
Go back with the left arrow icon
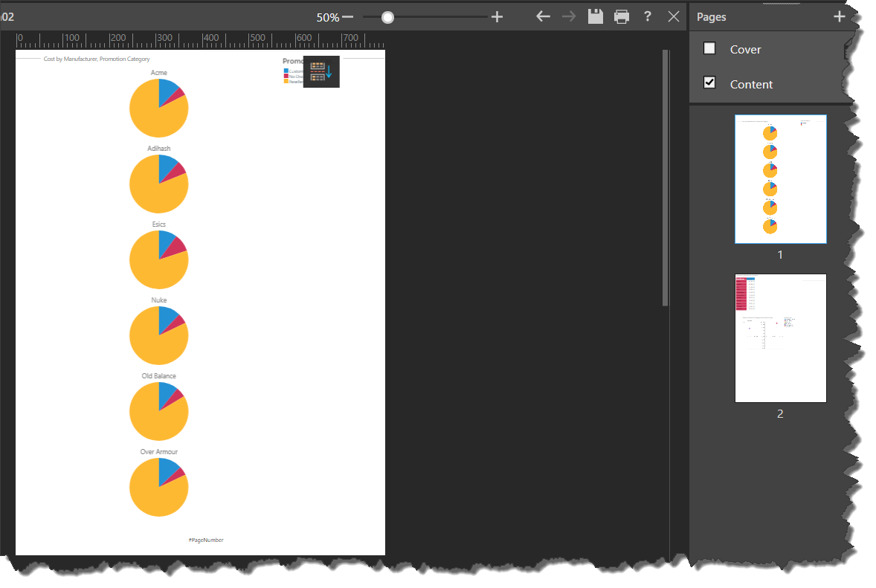click(x=544, y=16)
